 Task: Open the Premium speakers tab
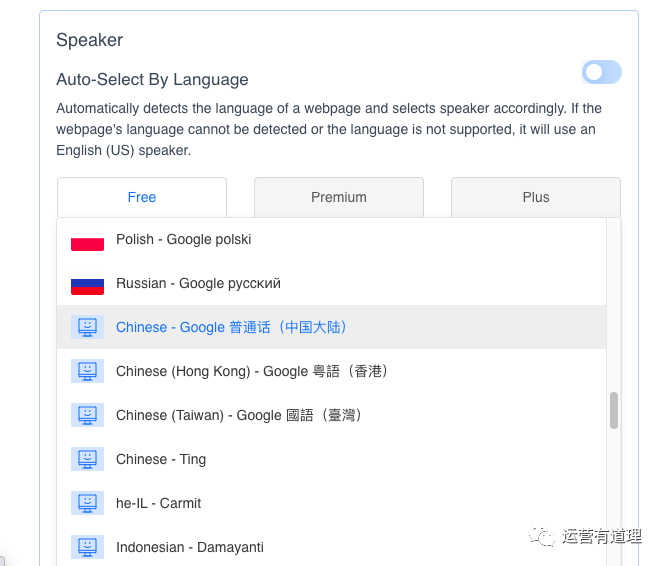coord(339,197)
